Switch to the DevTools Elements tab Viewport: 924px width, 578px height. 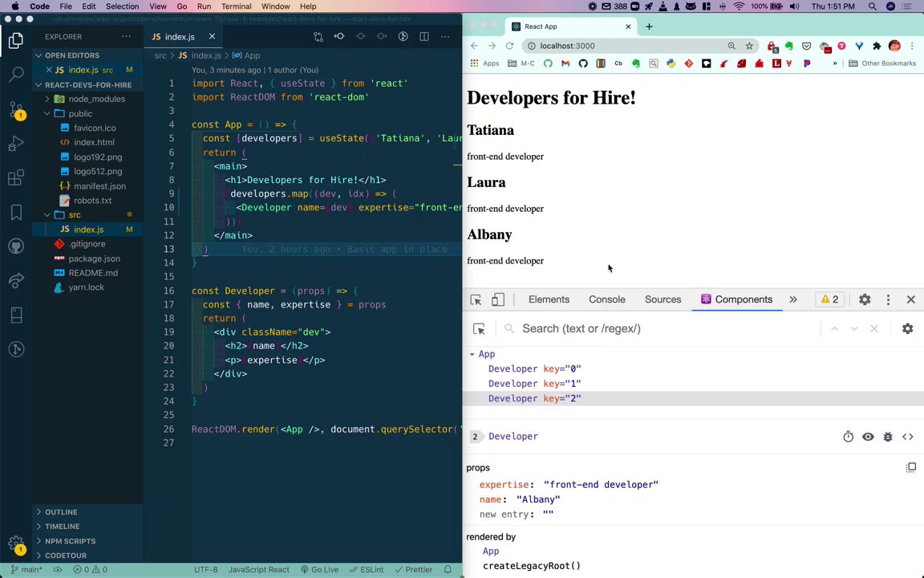[x=549, y=299]
